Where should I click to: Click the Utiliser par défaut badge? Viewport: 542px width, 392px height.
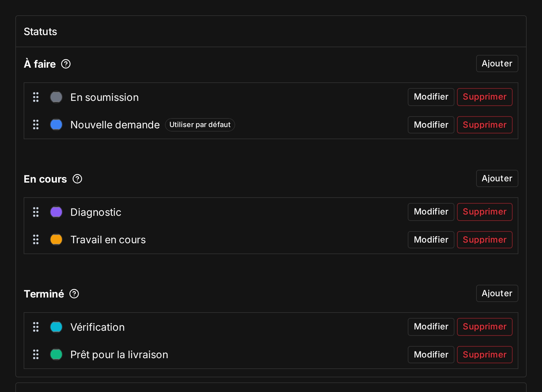click(x=200, y=125)
